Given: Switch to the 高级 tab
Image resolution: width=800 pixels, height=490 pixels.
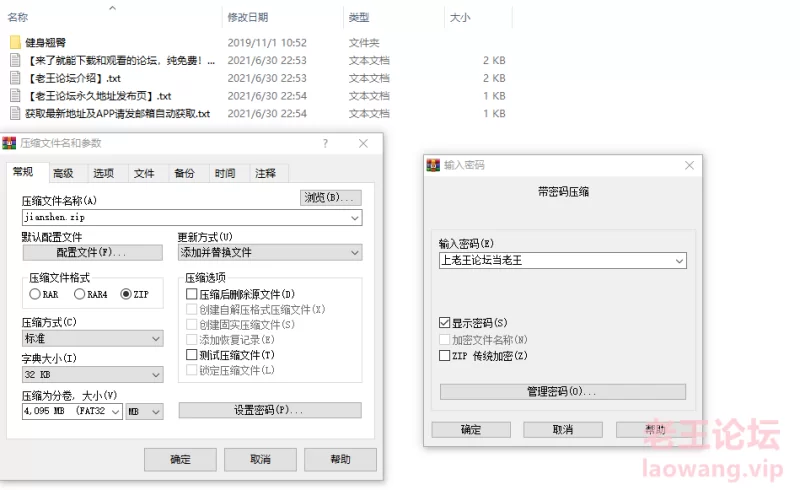Looking at the screenshot, I should click(x=63, y=174).
